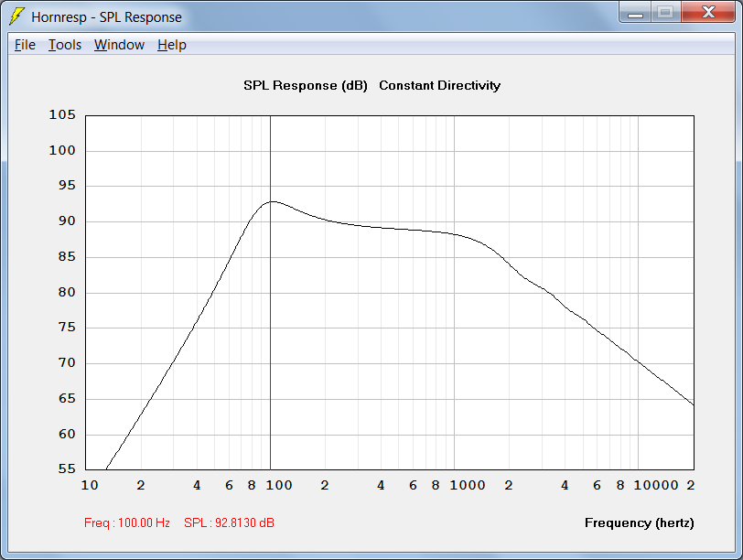Image resolution: width=743 pixels, height=560 pixels.
Task: Click the 10000 label on frequency axis
Action: 656,485
